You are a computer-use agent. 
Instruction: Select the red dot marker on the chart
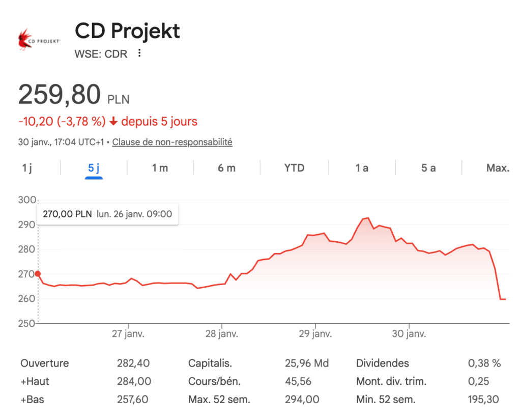pos(38,274)
